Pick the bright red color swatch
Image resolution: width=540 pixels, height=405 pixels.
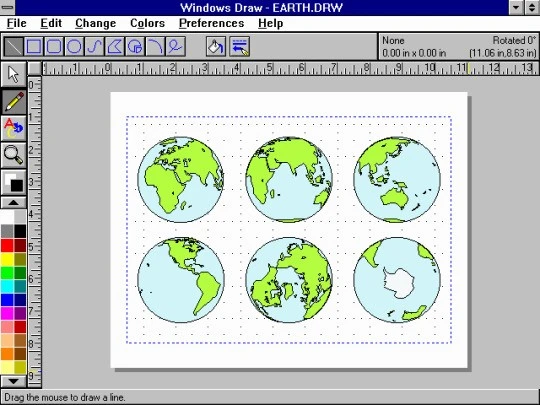pos(7,246)
